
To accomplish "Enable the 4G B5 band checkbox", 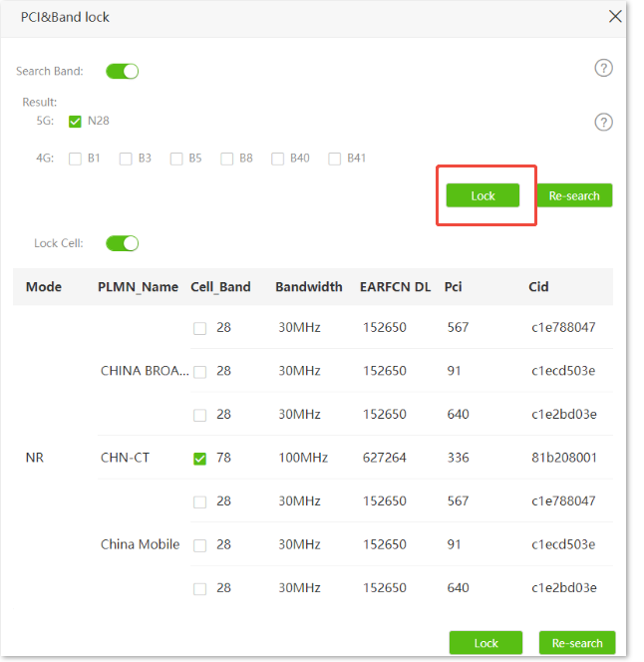I will pyautogui.click(x=176, y=159).
